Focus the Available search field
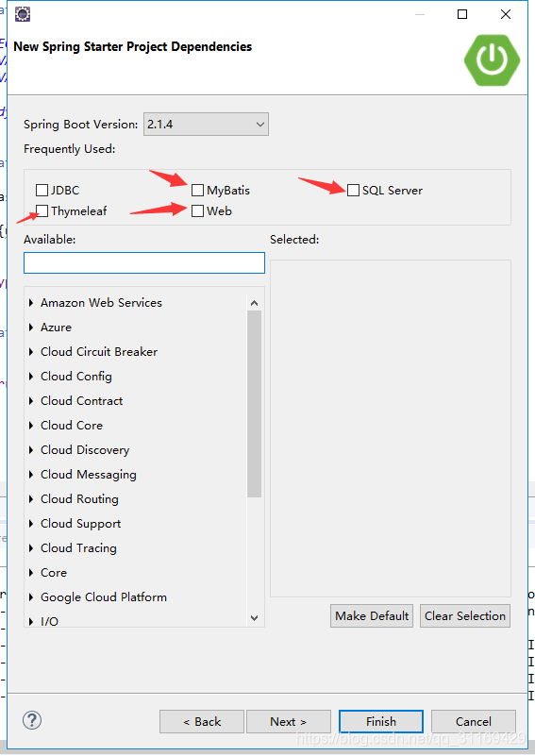Image resolution: width=535 pixels, height=756 pixels. (144, 262)
